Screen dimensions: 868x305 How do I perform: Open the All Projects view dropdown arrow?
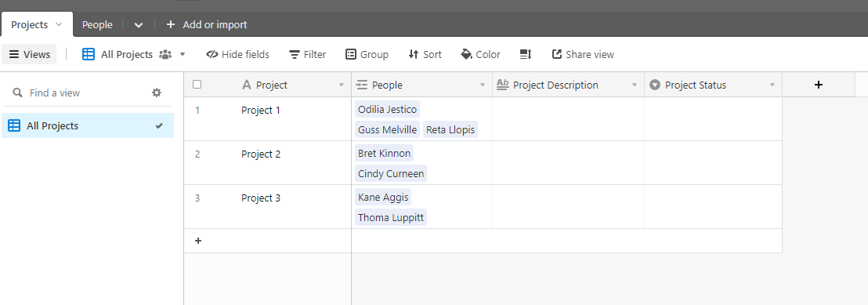[x=183, y=54]
